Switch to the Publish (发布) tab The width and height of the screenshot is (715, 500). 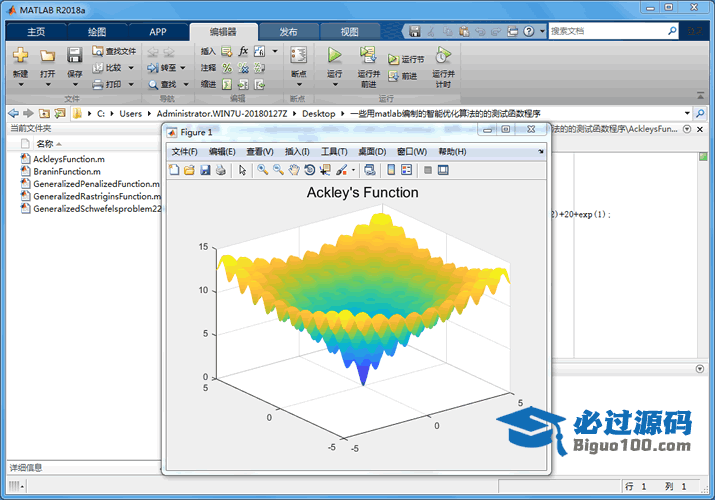coord(288,32)
